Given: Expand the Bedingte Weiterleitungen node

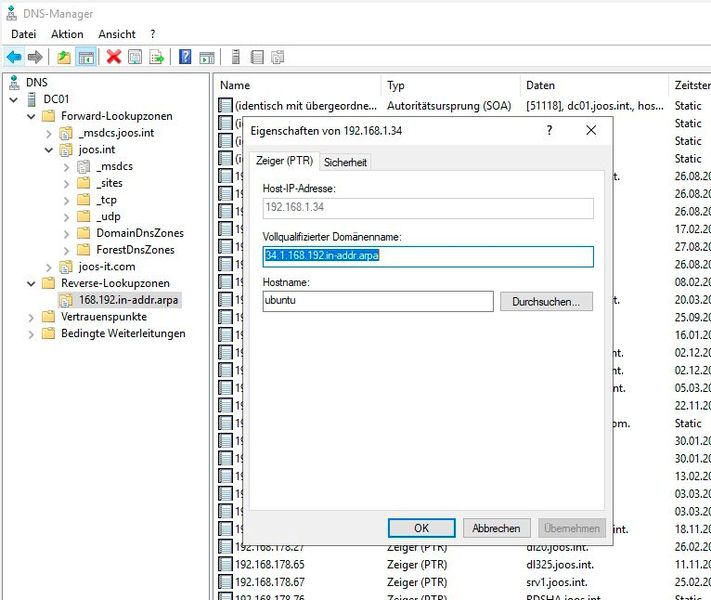Looking at the screenshot, I should 31,334.
